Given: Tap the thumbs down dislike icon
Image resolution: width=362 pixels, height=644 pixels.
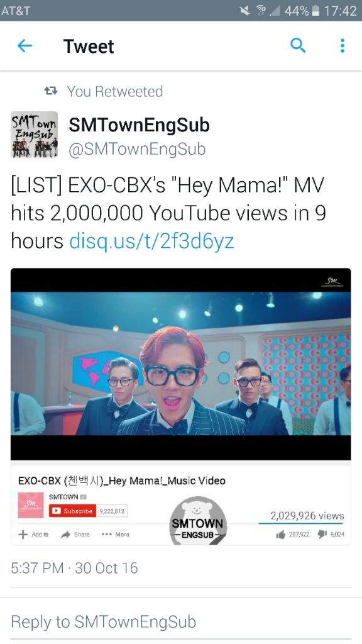Looking at the screenshot, I should tap(322, 535).
